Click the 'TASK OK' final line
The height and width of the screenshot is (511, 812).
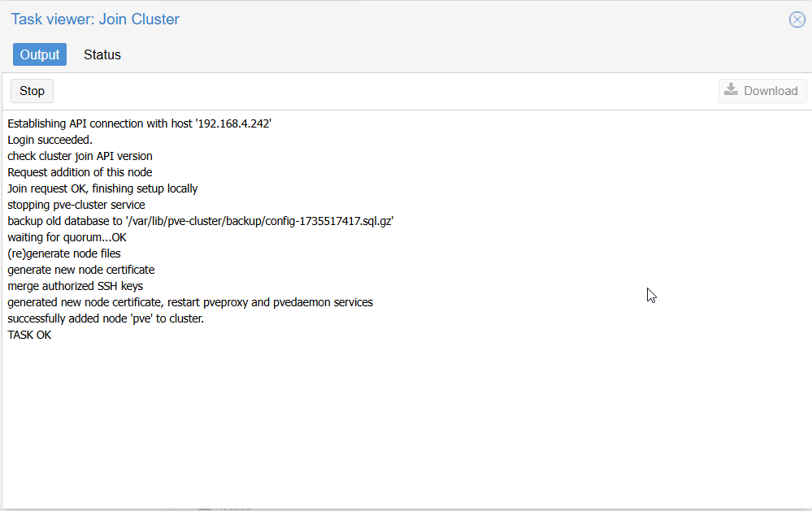coord(29,335)
